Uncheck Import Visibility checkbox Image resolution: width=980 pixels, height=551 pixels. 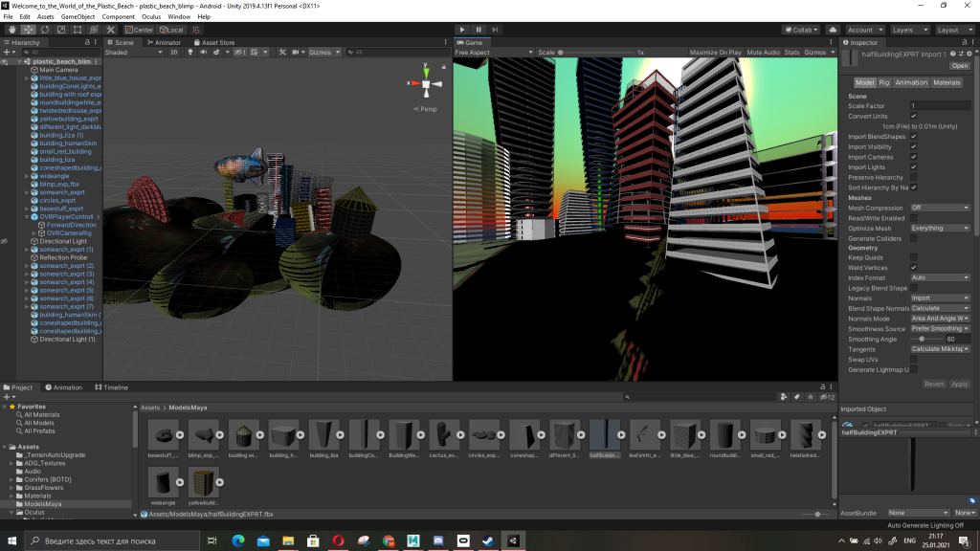[x=914, y=146]
